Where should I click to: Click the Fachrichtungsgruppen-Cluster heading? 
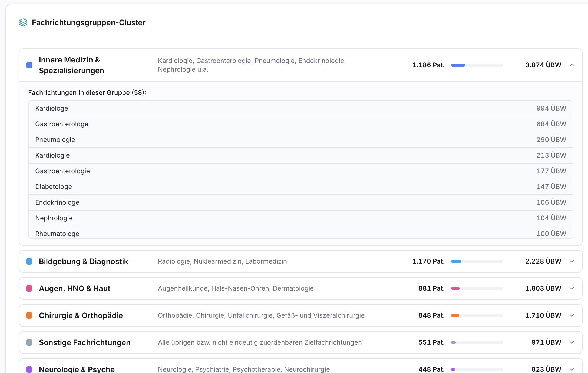coord(88,22)
